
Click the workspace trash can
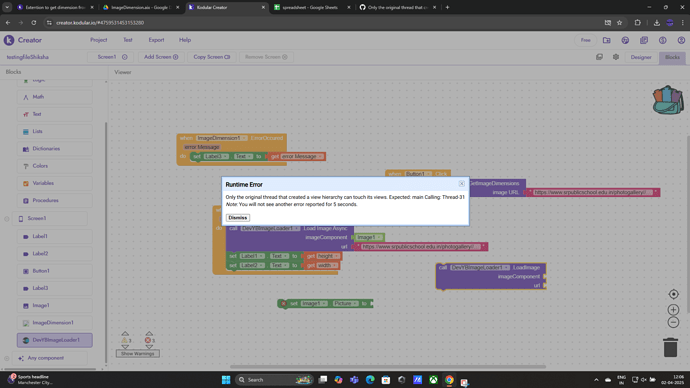pyautogui.click(x=670, y=347)
